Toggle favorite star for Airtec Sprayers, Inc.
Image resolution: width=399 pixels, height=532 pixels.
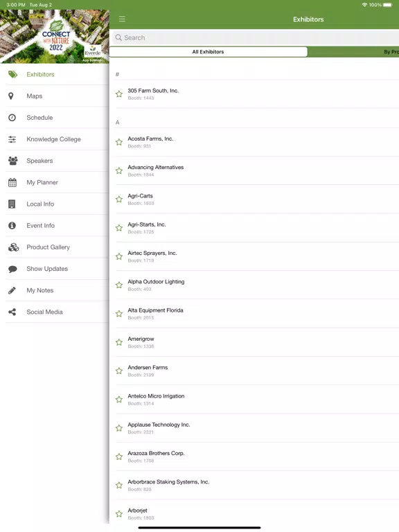pyautogui.click(x=119, y=256)
